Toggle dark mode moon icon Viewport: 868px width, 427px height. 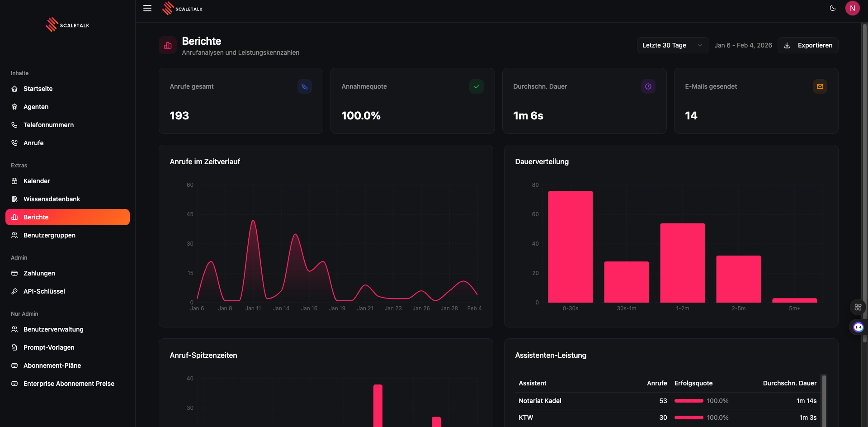[x=833, y=8]
